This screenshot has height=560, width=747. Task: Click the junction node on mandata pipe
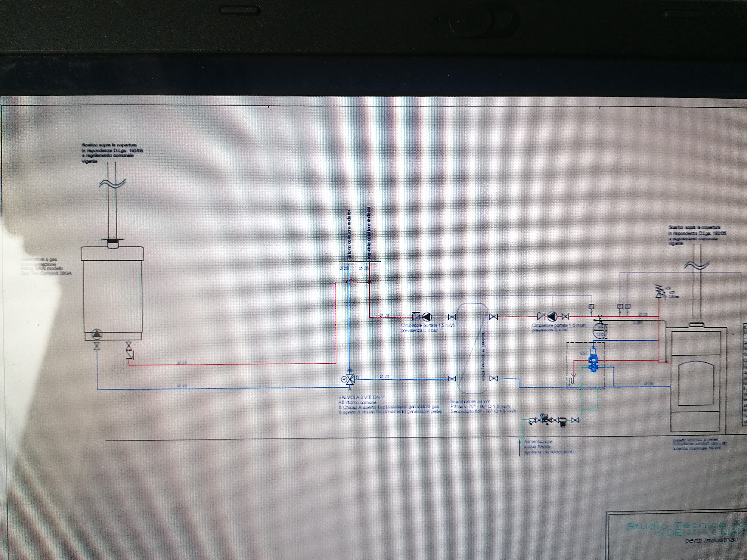pos(369,283)
